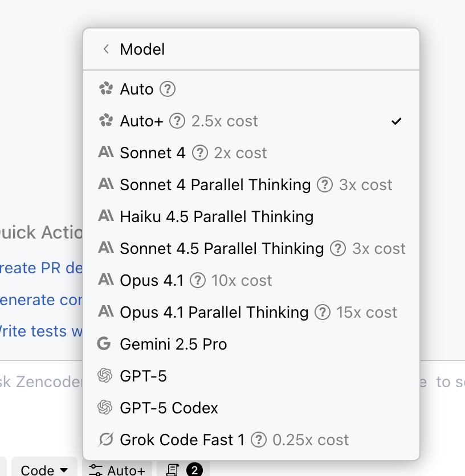This screenshot has height=476, width=465.
Task: Click the help icon for Opus 4.1
Action: point(198,281)
